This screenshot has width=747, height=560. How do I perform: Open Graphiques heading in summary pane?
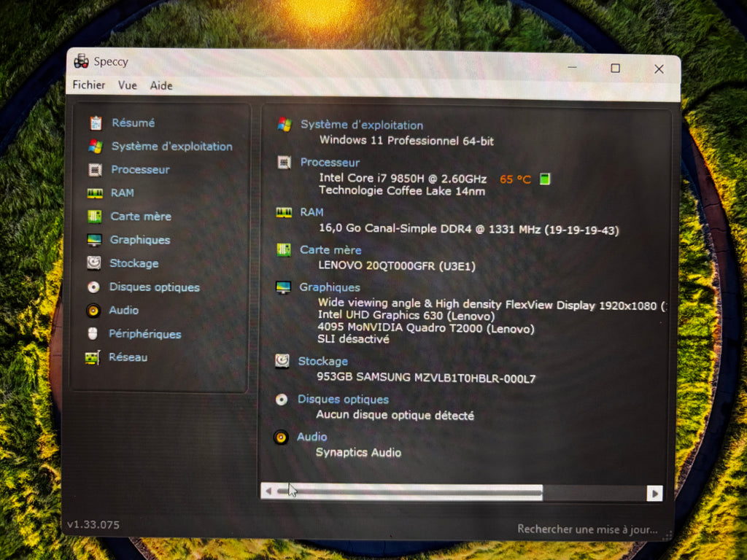[330, 287]
